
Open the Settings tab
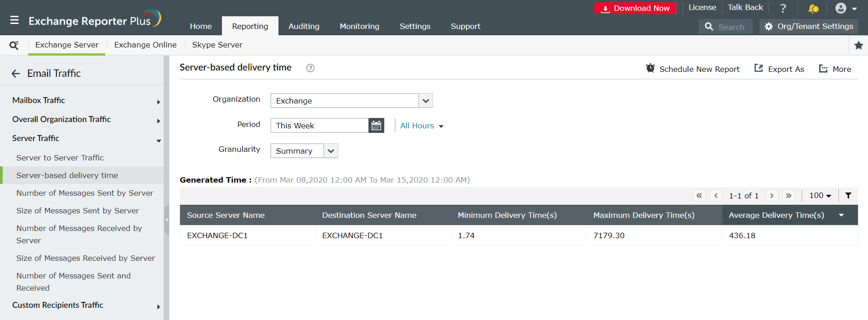click(415, 26)
